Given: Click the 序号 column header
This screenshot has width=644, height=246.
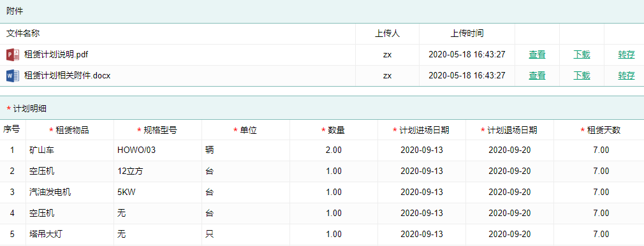Looking at the screenshot, I should coord(12,130).
